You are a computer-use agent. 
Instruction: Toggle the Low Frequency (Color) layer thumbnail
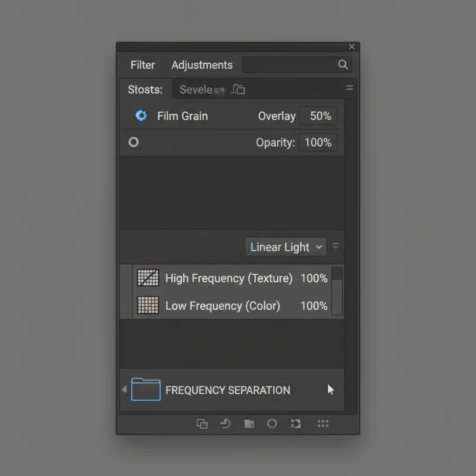pos(148,305)
